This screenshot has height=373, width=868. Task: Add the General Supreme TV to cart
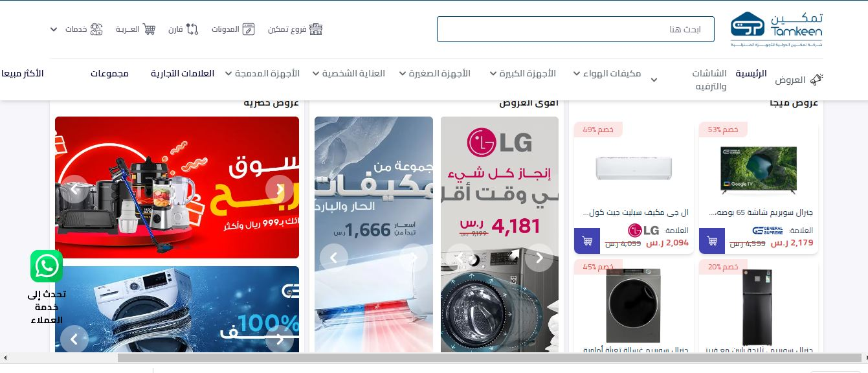coord(712,241)
